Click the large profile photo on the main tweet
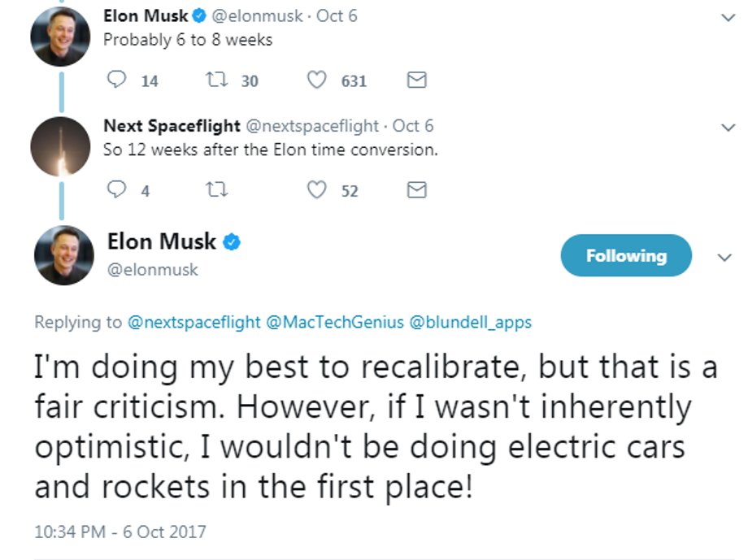The width and height of the screenshot is (748, 560). pos(64,256)
